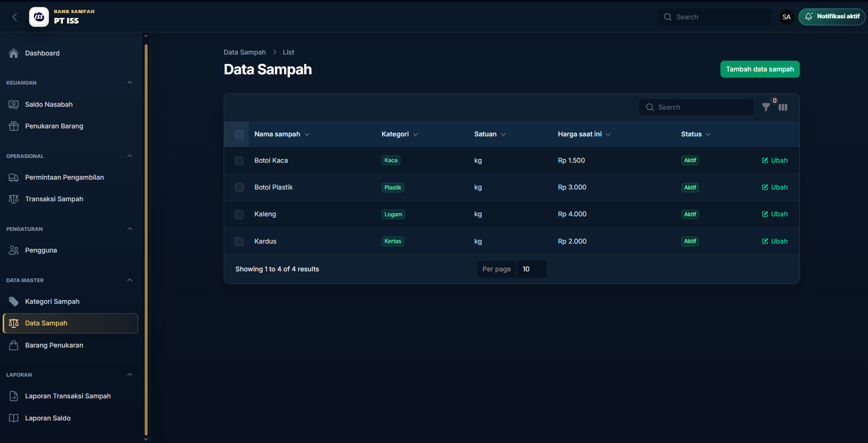Screen dimensions: 868x443
Task: Click the back arrow in header
Action: (x=15, y=17)
